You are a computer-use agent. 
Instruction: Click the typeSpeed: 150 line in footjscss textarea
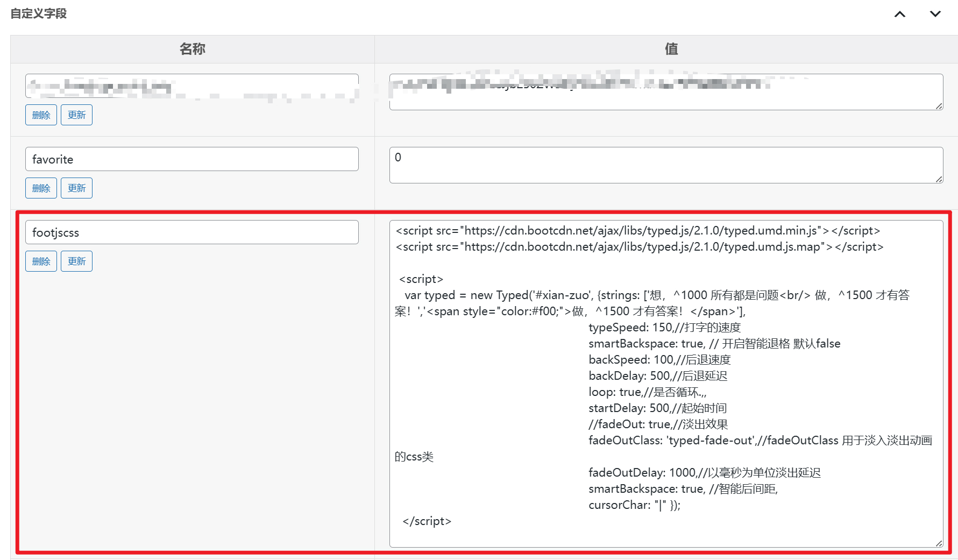pos(664,328)
